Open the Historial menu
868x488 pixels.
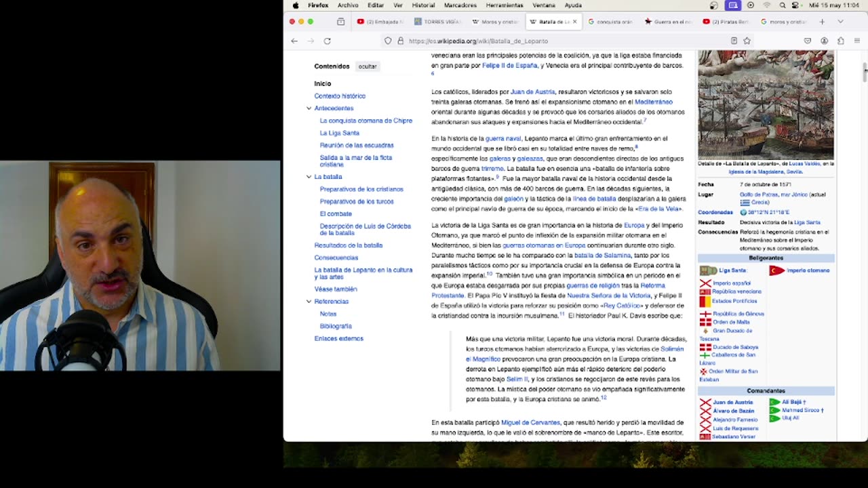coord(423,5)
